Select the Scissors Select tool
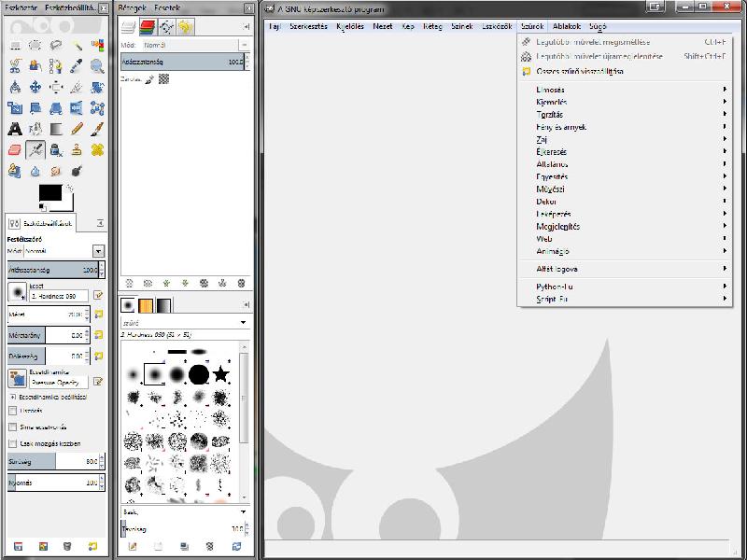The image size is (747, 560). point(15,66)
